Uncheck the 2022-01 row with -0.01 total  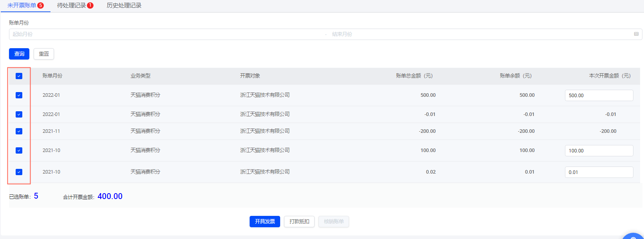pyautogui.click(x=19, y=114)
